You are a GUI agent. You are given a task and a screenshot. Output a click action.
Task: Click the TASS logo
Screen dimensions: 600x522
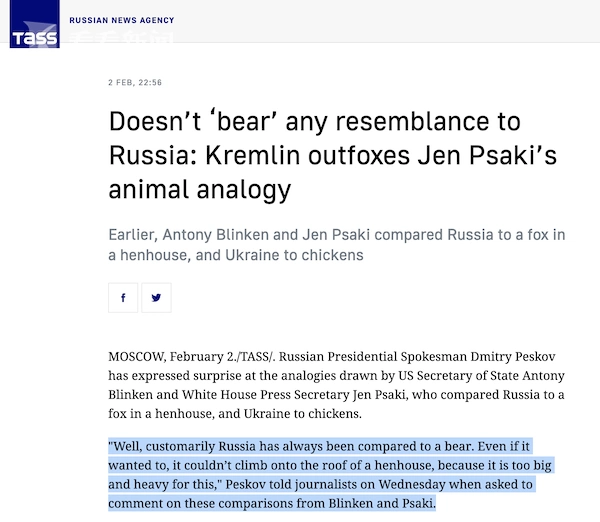[x=34, y=24]
